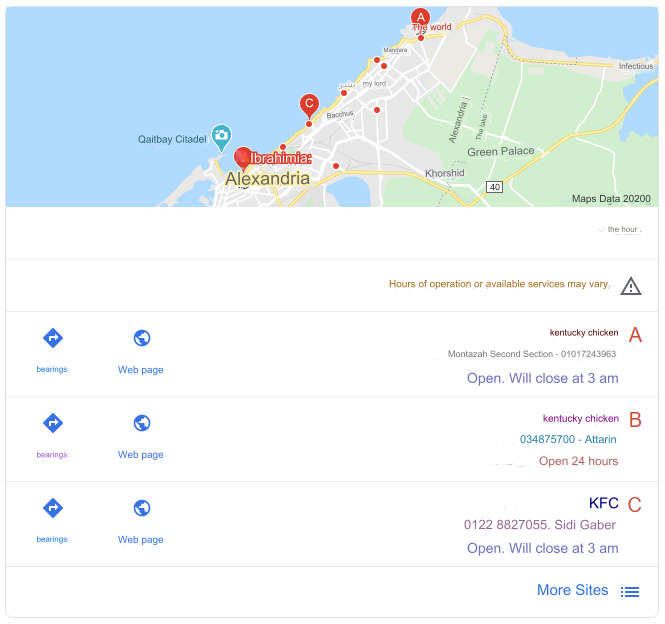The width and height of the screenshot is (665, 624).
Task: Click red letter B beside Attarin listing
Action: tap(635, 420)
